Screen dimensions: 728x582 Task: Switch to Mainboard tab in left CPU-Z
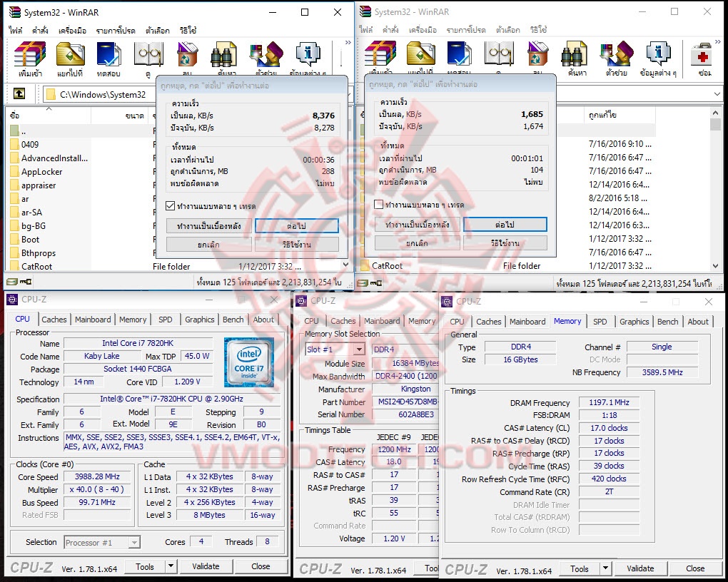(93, 320)
